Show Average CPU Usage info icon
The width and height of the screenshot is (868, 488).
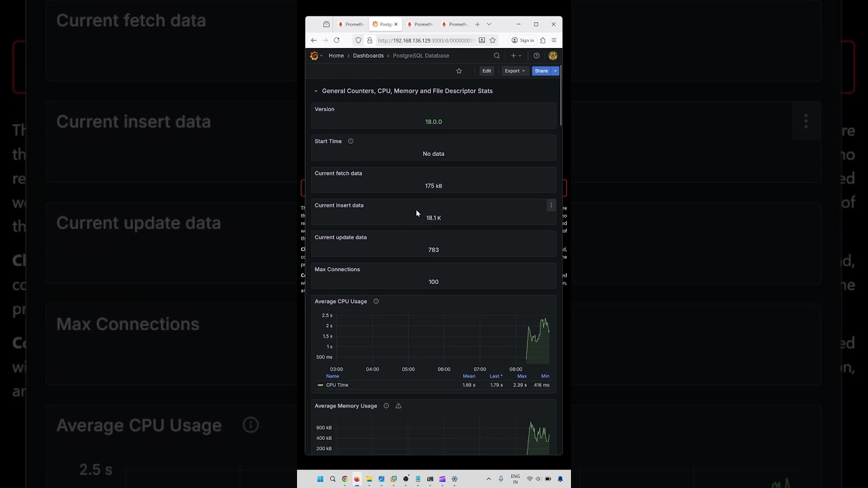pos(376,301)
